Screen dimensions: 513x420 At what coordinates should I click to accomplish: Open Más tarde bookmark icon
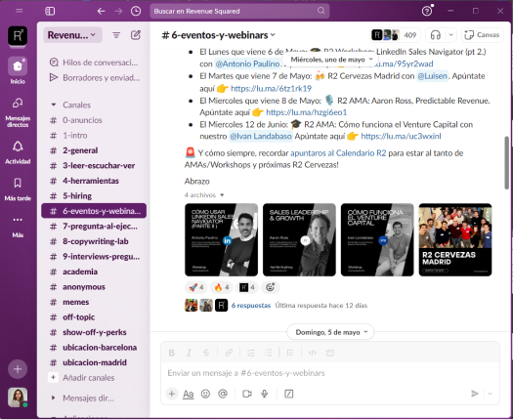(x=18, y=189)
